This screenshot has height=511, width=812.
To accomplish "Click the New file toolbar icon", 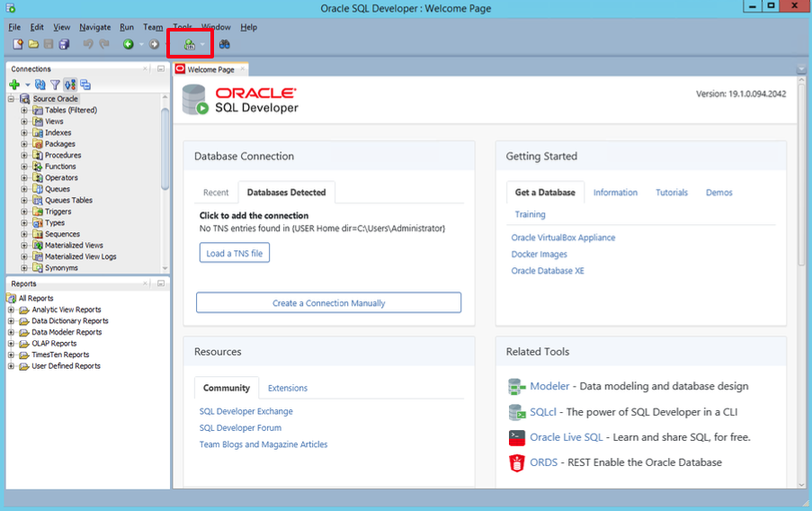I will pyautogui.click(x=18, y=45).
